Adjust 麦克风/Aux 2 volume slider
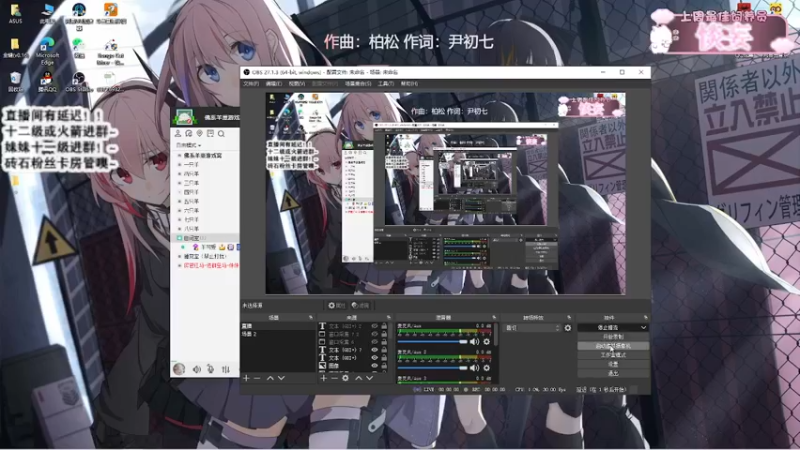The image size is (800, 450). pyautogui.click(x=432, y=367)
